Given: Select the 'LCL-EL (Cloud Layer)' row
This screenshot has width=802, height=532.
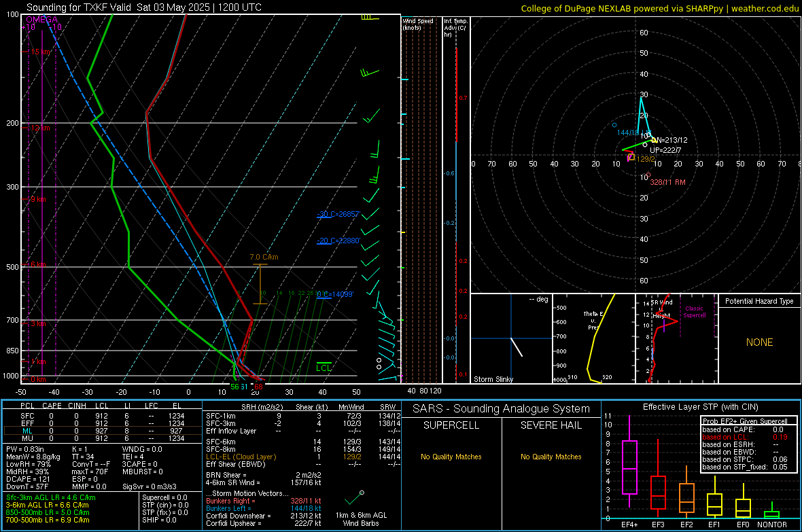Looking at the screenshot, I should coord(303,457).
